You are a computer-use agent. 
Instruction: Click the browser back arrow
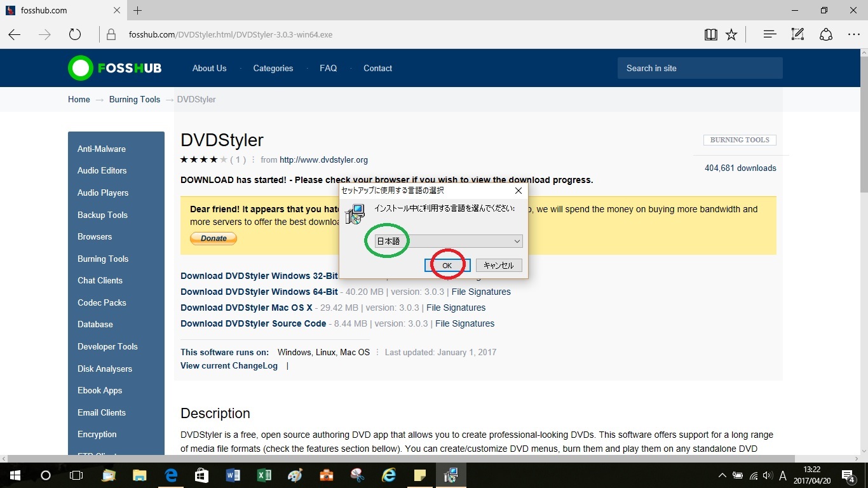click(15, 34)
